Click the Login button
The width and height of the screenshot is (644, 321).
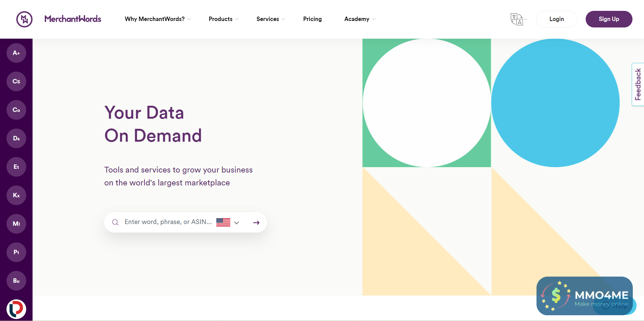click(557, 19)
